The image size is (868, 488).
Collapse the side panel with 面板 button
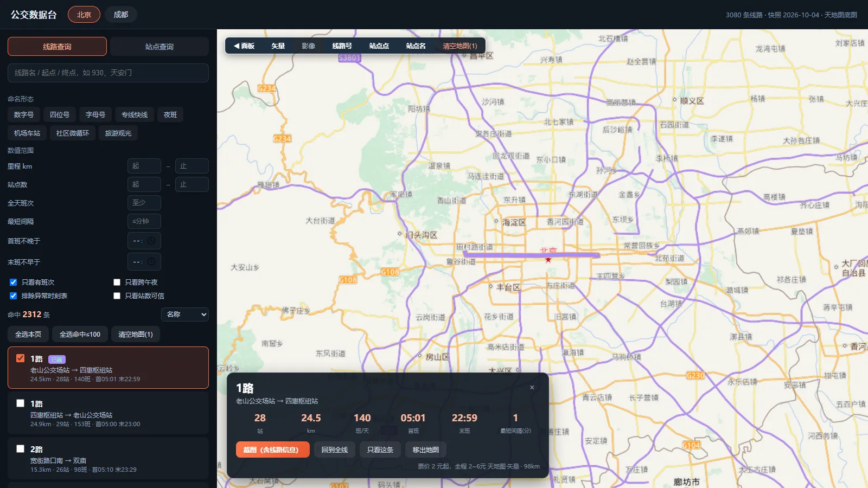click(x=244, y=46)
